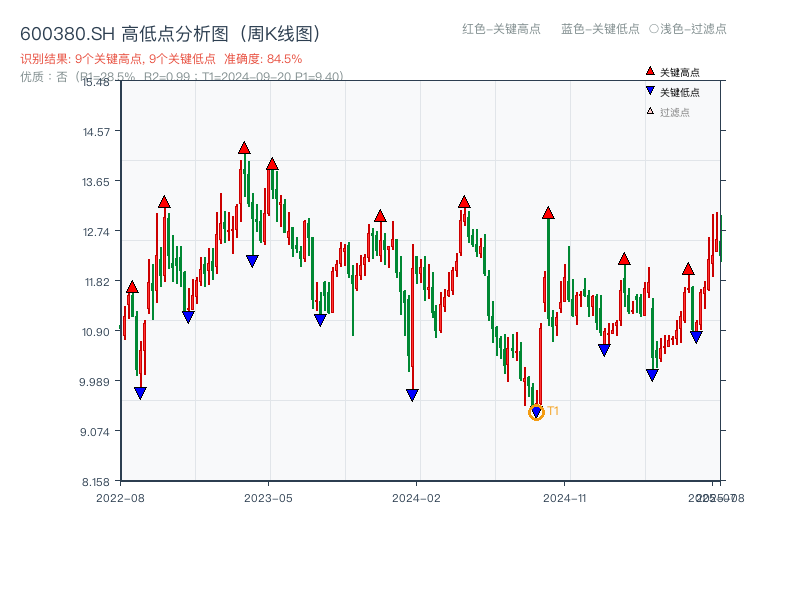Click the 浅色-过滤点 header label
Viewport: 800px width, 600px height.
688,29
